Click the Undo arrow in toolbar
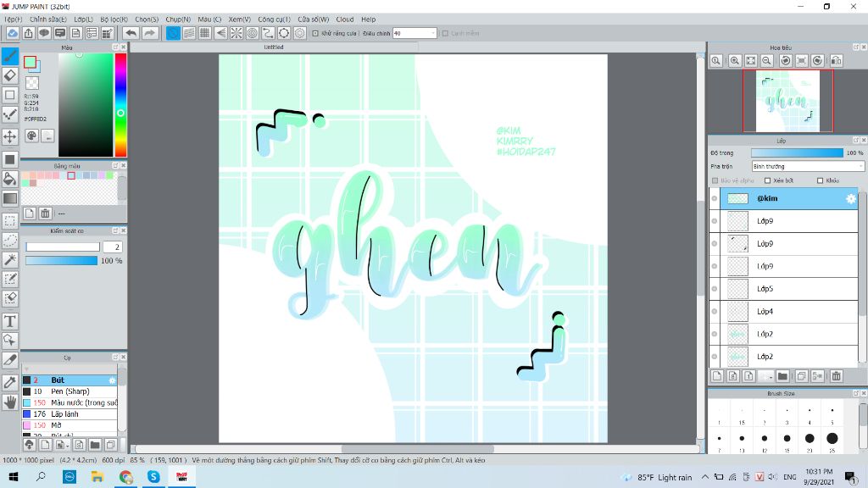Screen dimensions: 868x488 pyautogui.click(x=131, y=33)
